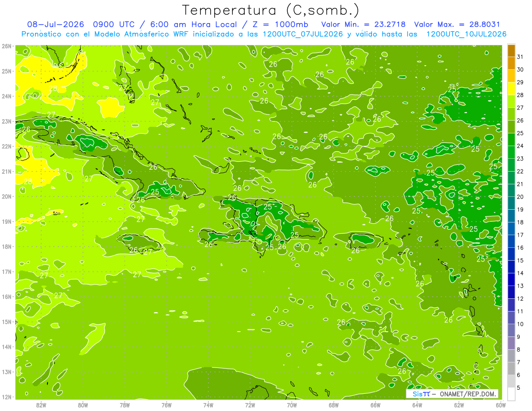Click the '20N' latitude label
The width and height of the screenshot is (532, 411).
coord(6,196)
